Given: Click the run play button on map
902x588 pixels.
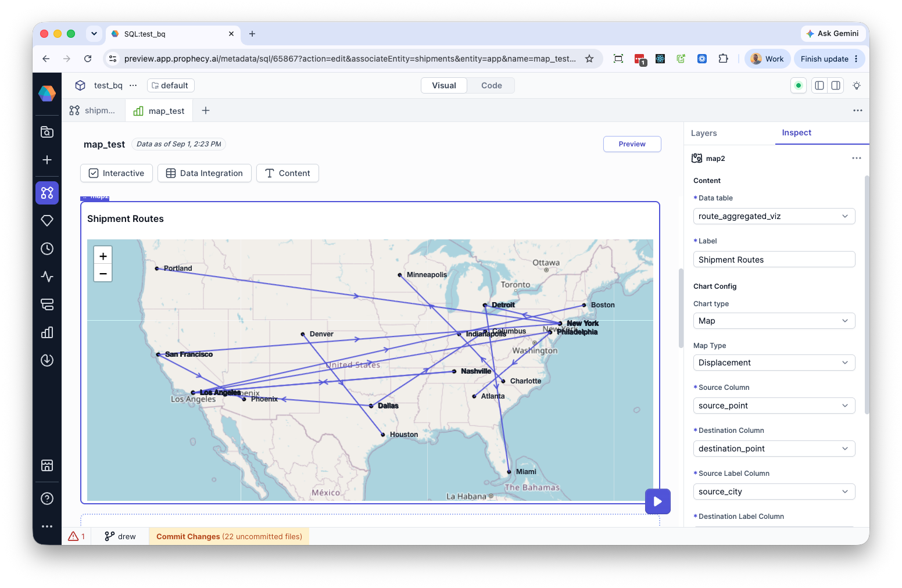Looking at the screenshot, I should click(x=658, y=501).
